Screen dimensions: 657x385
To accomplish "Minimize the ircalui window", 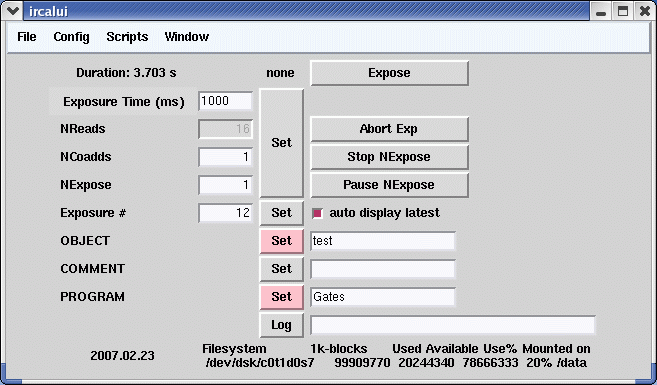I will pos(601,11).
